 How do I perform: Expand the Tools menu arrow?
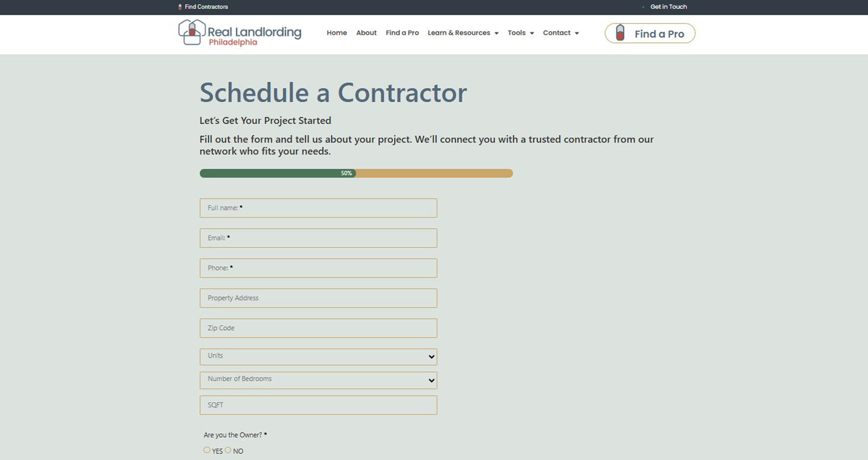[x=532, y=33]
